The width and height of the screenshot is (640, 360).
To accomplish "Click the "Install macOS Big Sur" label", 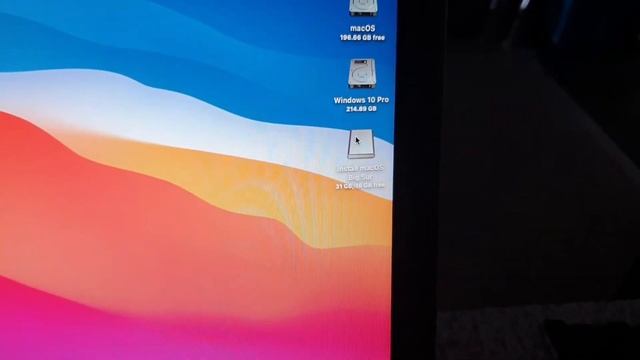I will pyautogui.click(x=360, y=172).
